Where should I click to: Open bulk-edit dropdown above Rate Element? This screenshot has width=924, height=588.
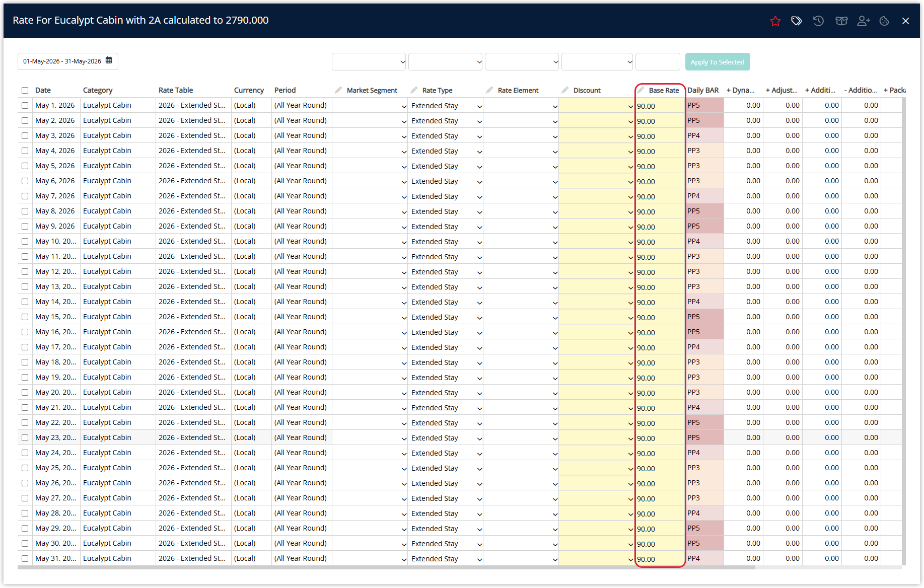click(522, 62)
